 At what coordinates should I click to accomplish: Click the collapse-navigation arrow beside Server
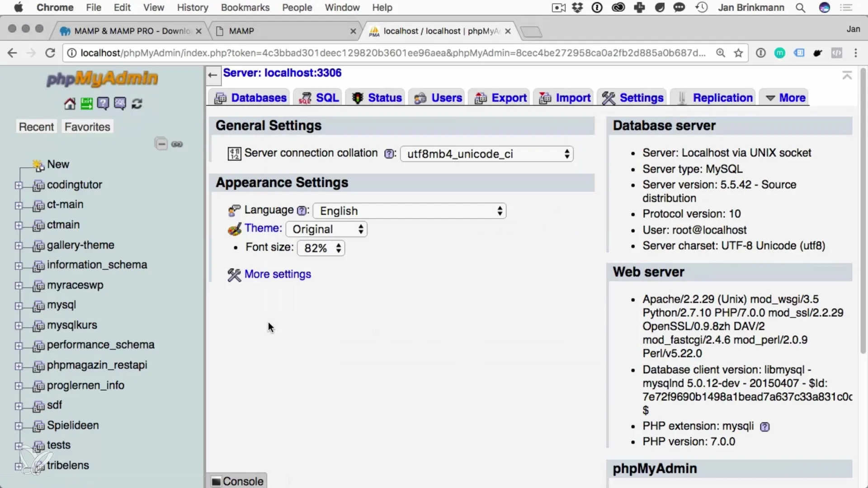(213, 75)
